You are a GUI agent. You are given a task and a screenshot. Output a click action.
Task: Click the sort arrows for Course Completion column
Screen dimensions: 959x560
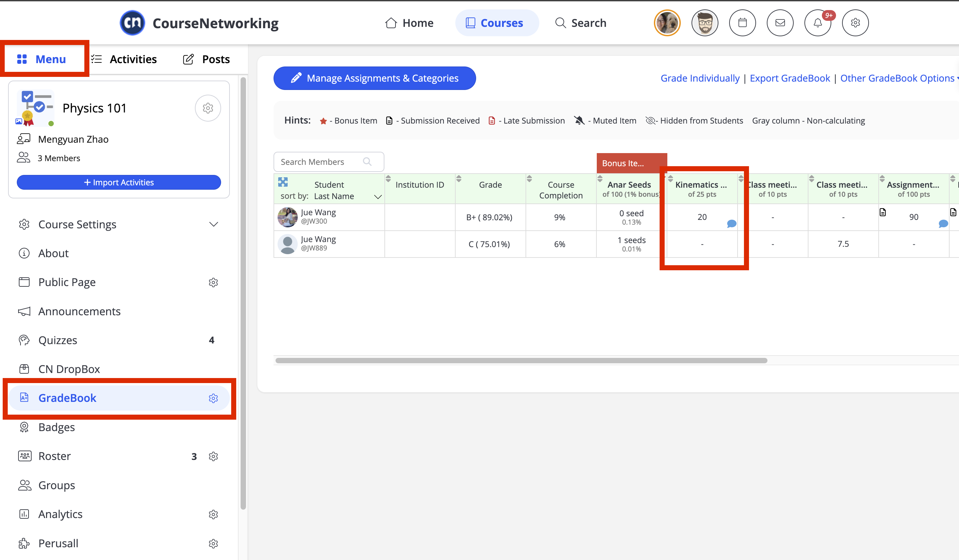coord(529,179)
